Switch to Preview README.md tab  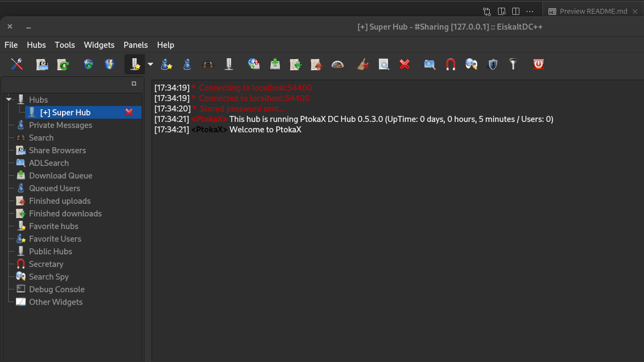click(593, 11)
